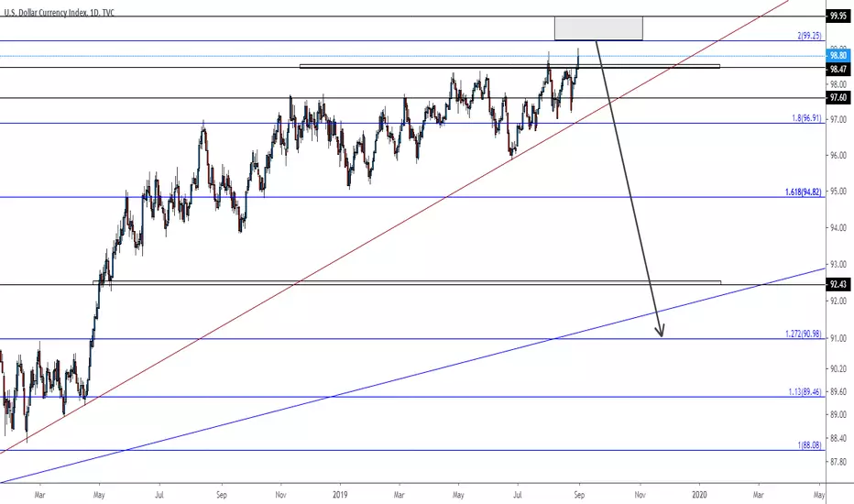854x504 pixels.
Task: Click the 97.60 price level label
Action: point(838,97)
